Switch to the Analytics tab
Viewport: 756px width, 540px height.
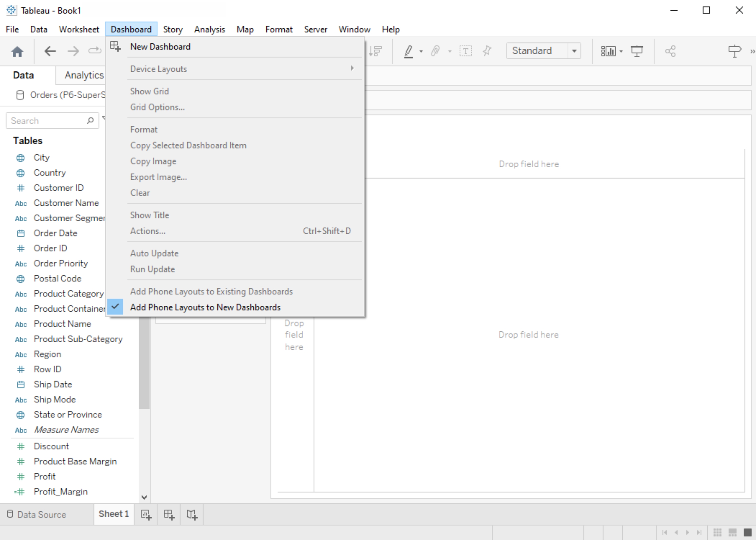pos(84,75)
